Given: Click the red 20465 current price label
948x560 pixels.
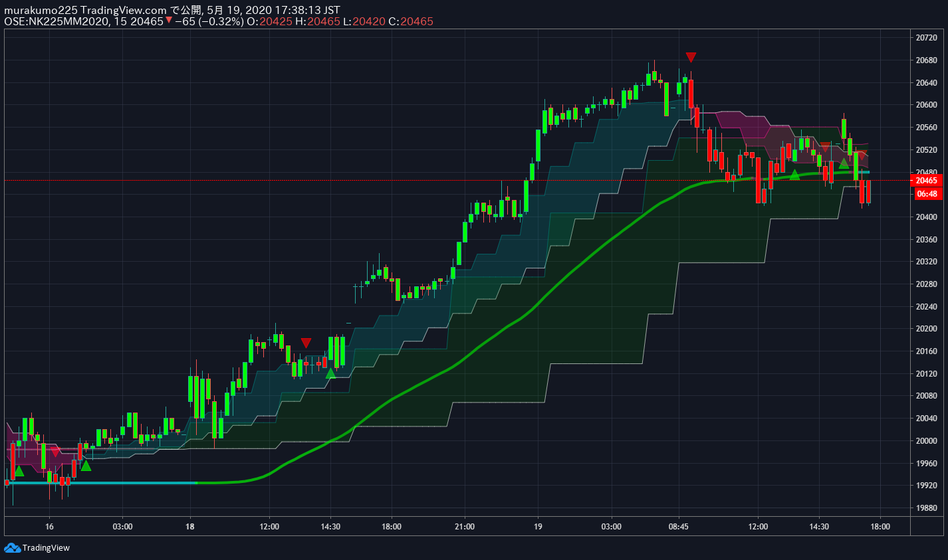Looking at the screenshot, I should (x=926, y=181).
